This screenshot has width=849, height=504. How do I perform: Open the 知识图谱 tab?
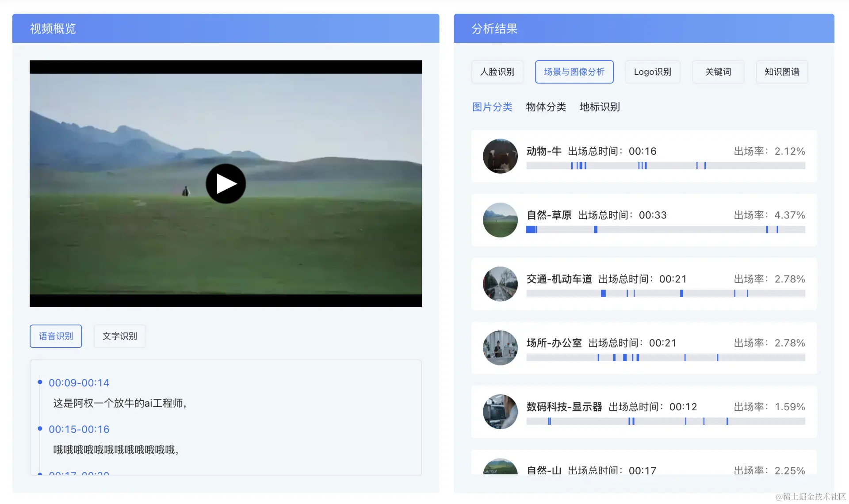pyautogui.click(x=782, y=72)
